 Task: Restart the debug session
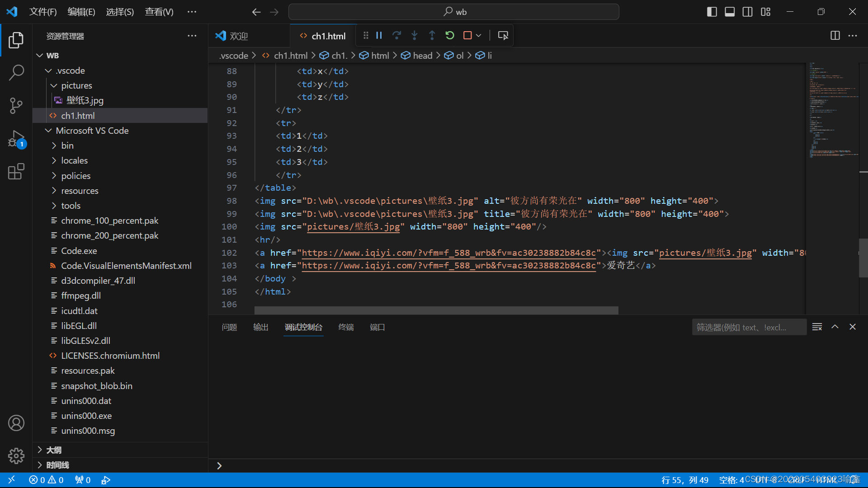click(449, 35)
